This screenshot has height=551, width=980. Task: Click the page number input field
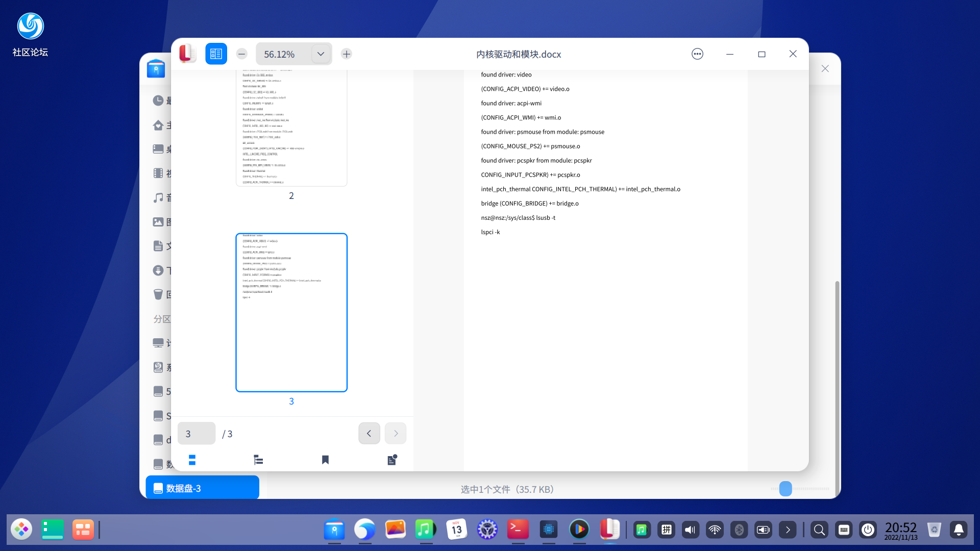(x=197, y=434)
